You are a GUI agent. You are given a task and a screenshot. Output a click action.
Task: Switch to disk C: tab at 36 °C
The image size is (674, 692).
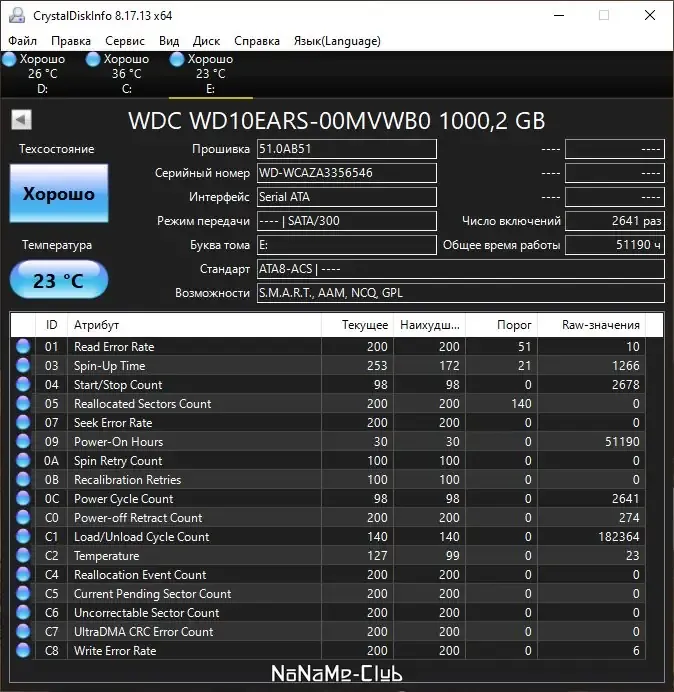point(126,74)
